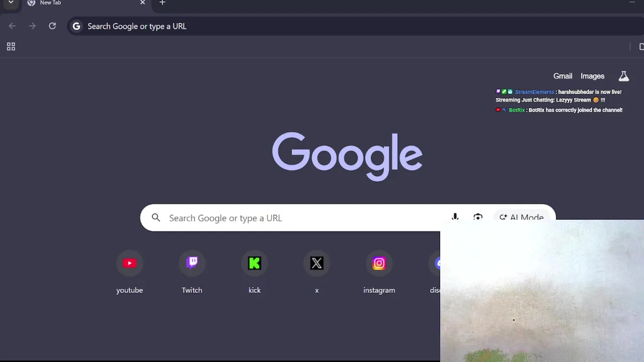Screen dimensions: 644x362
Task: Start voice search with microphone
Action: tap(455, 217)
